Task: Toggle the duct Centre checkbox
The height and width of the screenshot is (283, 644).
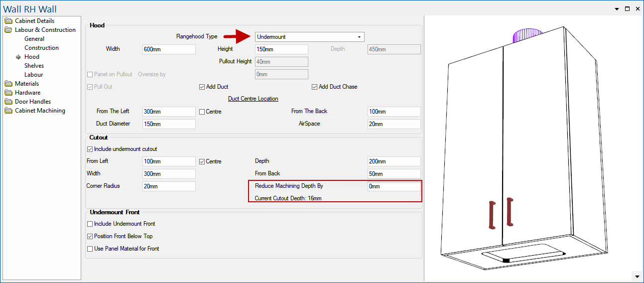Action: click(x=202, y=112)
